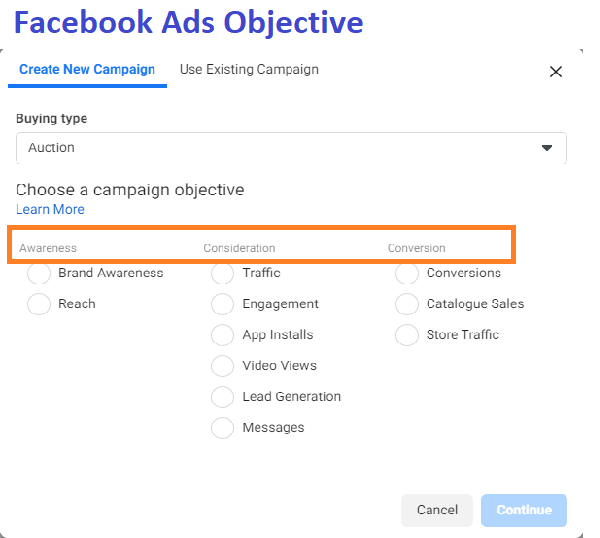This screenshot has height=538, width=600.
Task: Select the Traffic objective
Action: tap(223, 273)
